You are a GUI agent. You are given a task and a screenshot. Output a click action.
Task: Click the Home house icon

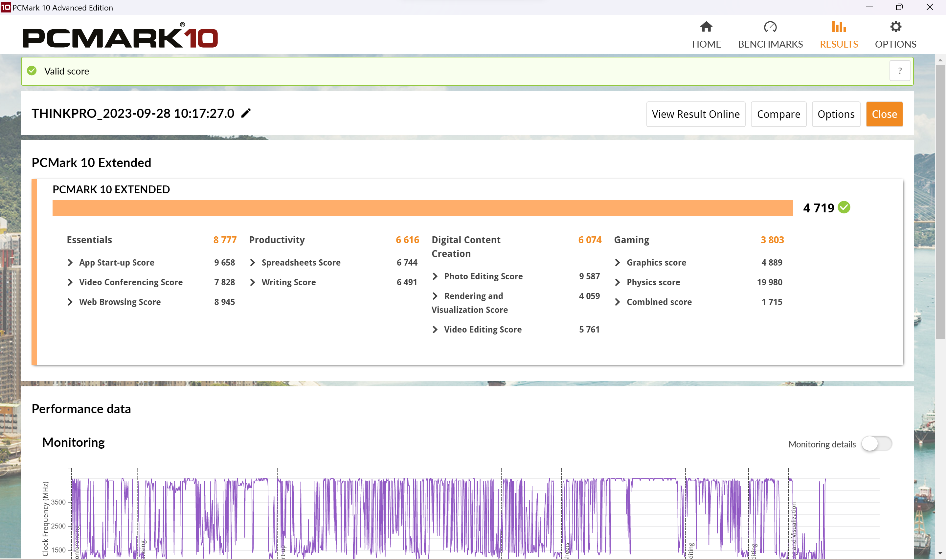click(x=706, y=27)
